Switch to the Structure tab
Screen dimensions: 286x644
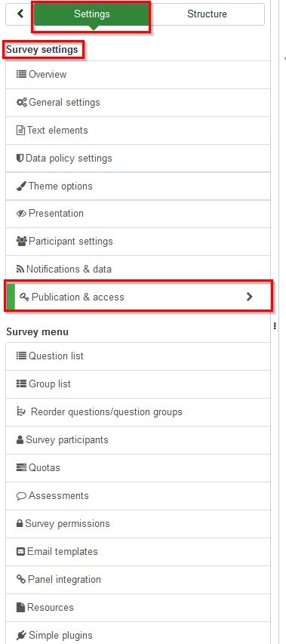207,14
